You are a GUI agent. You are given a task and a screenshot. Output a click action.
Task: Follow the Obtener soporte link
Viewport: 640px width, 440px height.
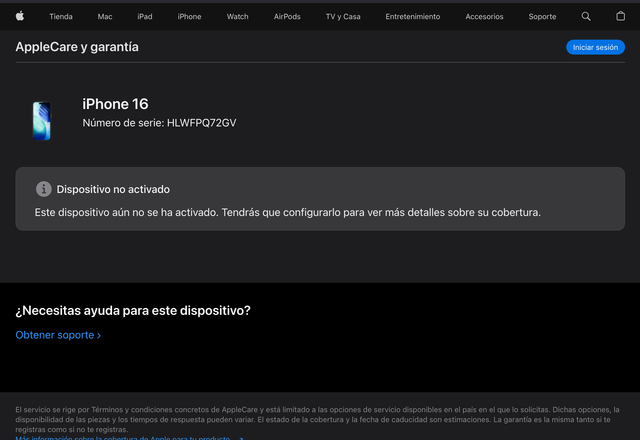point(58,335)
